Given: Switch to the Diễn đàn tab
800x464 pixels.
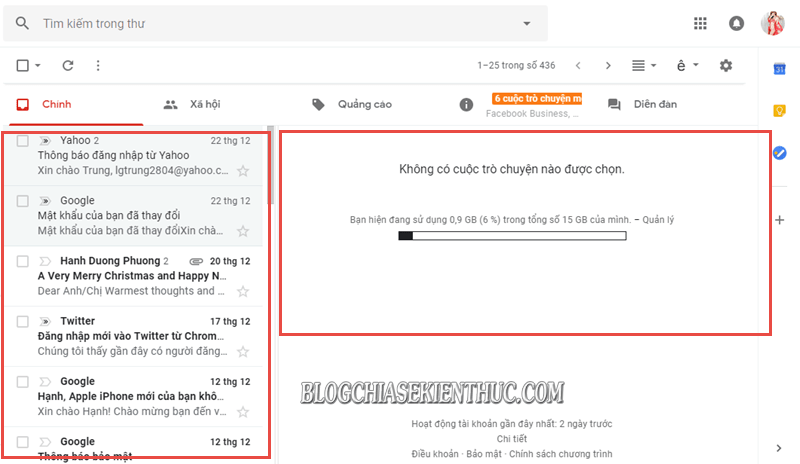Looking at the screenshot, I should pos(655,104).
